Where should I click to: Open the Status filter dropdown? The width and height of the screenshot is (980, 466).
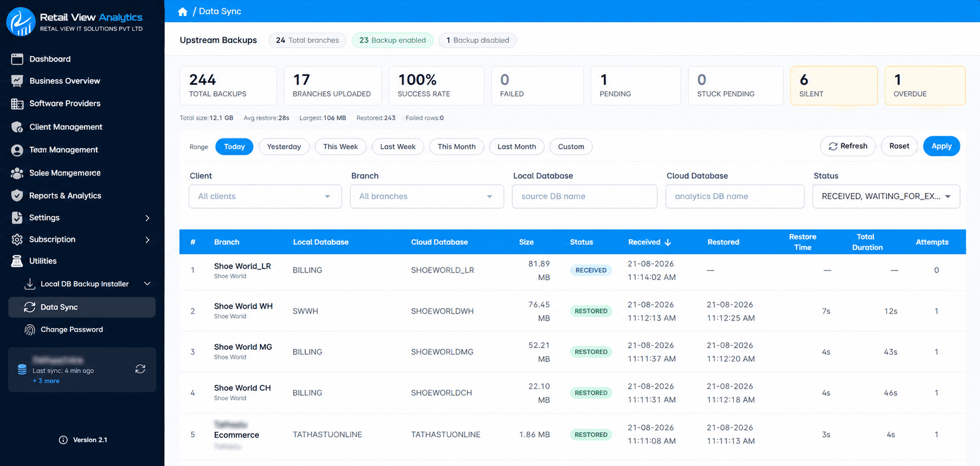(x=886, y=197)
